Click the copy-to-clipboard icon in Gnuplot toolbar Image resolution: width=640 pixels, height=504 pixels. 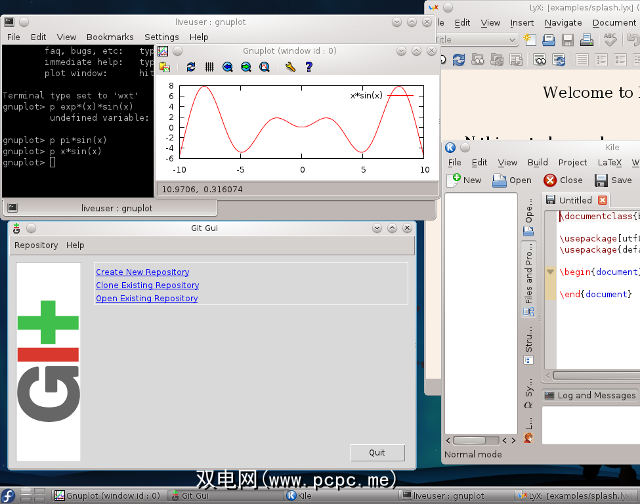pyautogui.click(x=163, y=67)
